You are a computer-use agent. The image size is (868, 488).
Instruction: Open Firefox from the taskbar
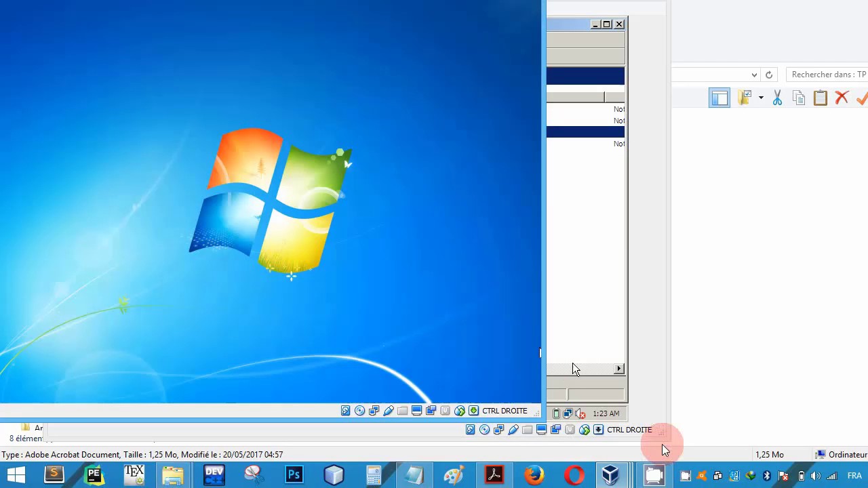click(534, 475)
